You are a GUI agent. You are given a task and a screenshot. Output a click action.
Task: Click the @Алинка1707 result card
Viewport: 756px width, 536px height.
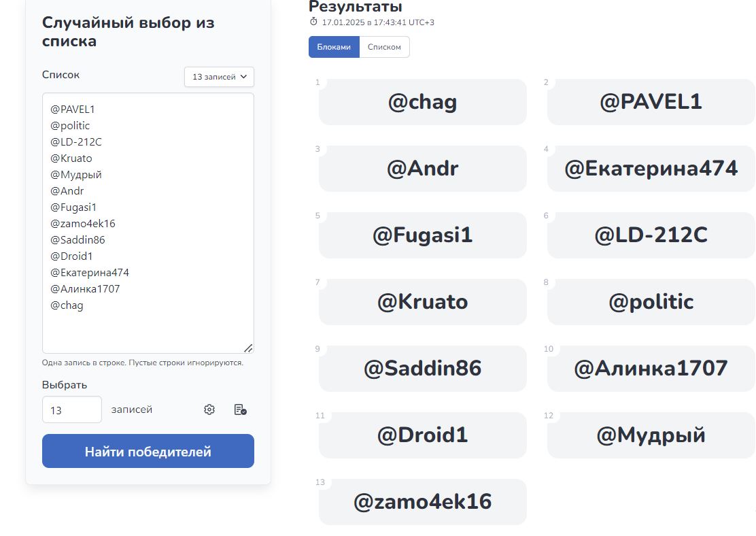point(651,369)
